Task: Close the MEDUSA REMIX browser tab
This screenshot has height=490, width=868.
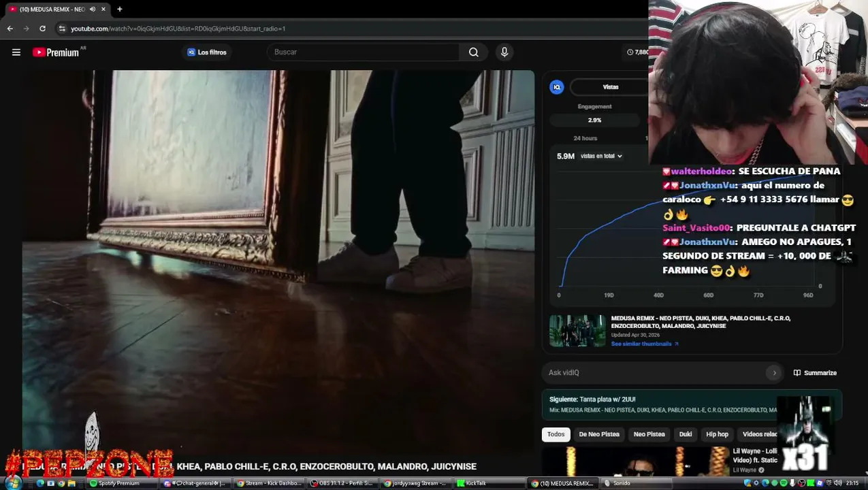Action: coord(103,9)
